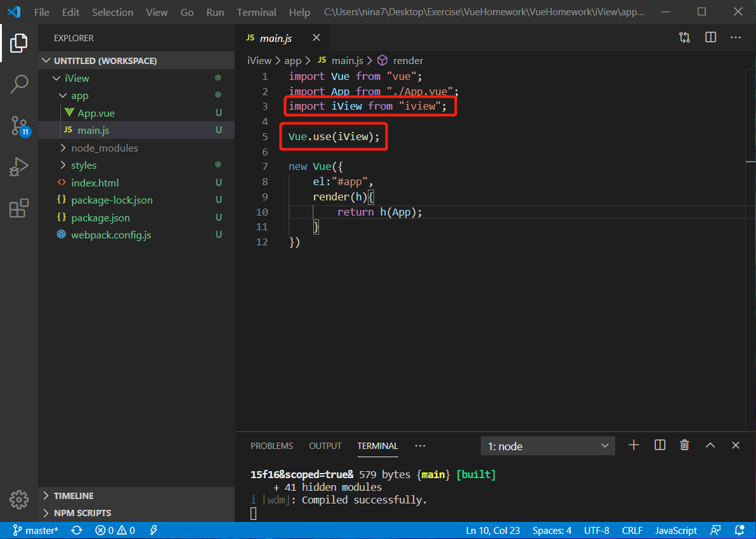Click master* branch in status bar

36,530
